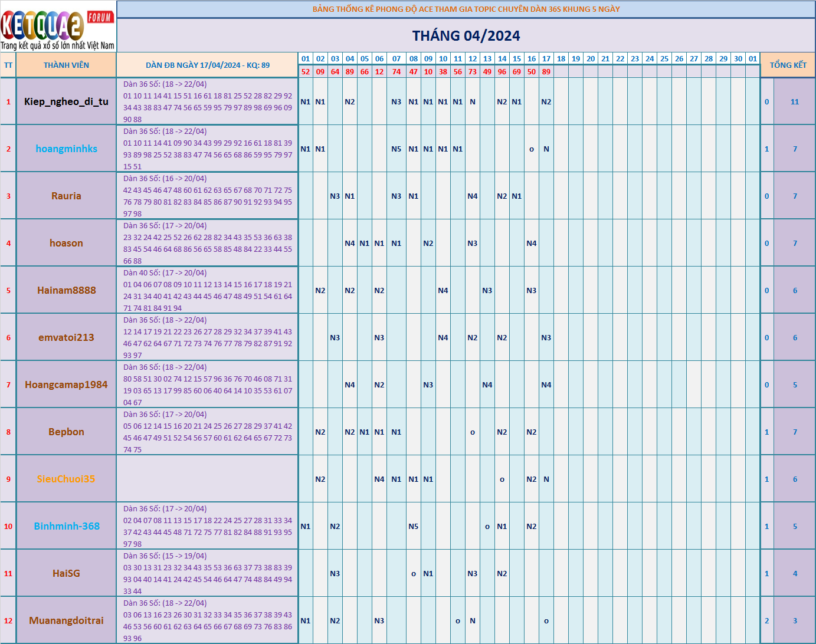Open member Kiep_ngheo_di_tu name
The height and width of the screenshot is (644, 816).
click(x=66, y=101)
